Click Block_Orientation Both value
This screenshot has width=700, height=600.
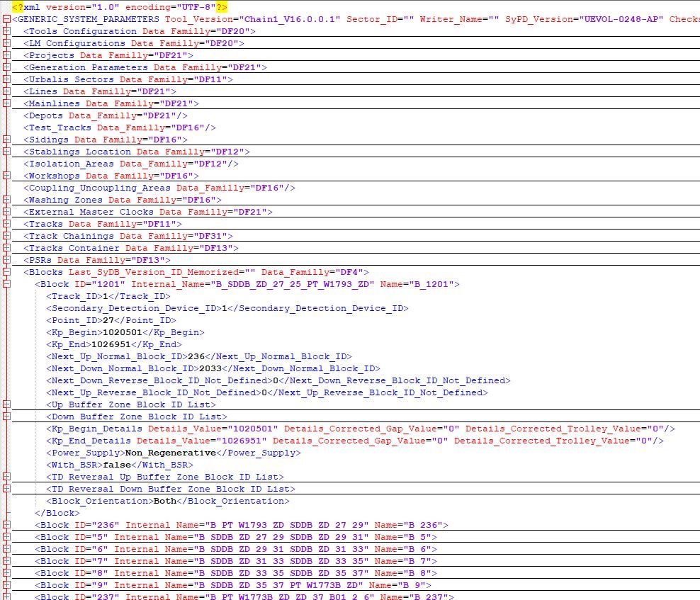click(165, 502)
